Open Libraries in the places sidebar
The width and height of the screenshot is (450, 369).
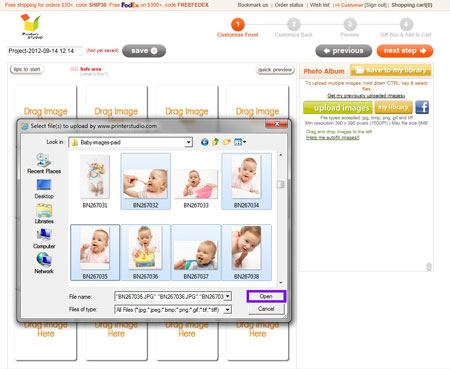click(x=44, y=214)
